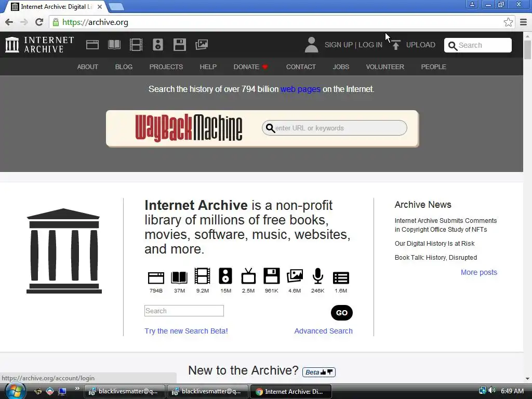Click browser back arrow
This screenshot has height=399, width=532.
pyautogui.click(x=9, y=22)
